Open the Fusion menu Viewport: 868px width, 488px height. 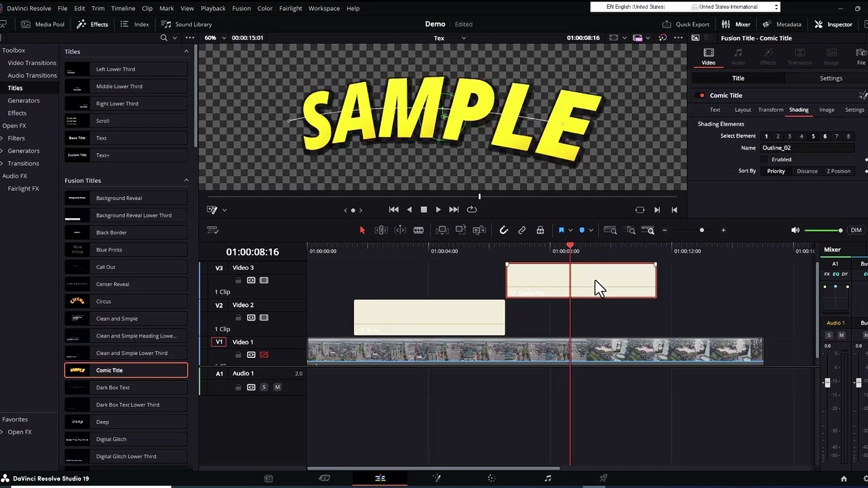241,8
